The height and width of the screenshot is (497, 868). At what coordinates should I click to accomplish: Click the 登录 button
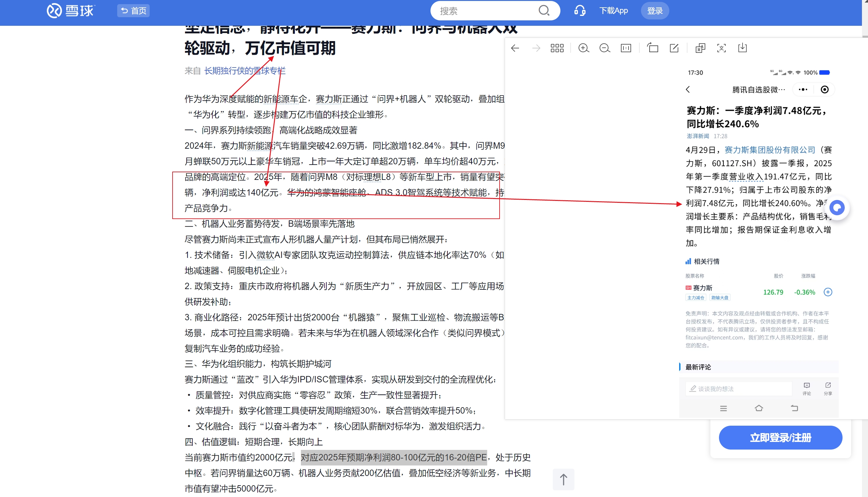tap(655, 11)
